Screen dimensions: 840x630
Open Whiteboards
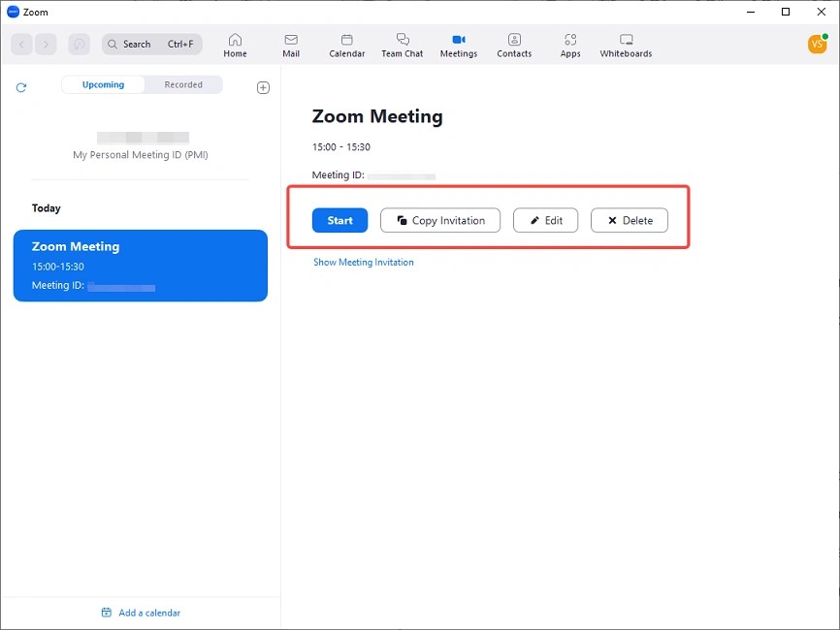click(x=625, y=45)
